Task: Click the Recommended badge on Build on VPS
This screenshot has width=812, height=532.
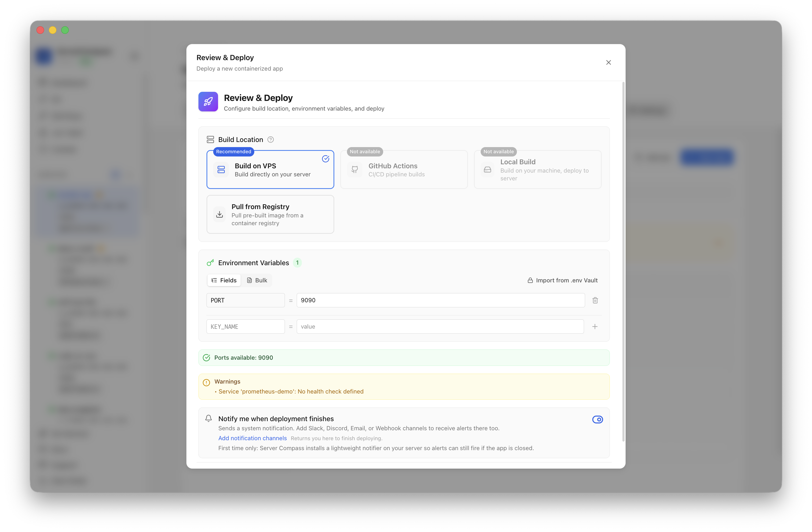Action: (x=234, y=152)
